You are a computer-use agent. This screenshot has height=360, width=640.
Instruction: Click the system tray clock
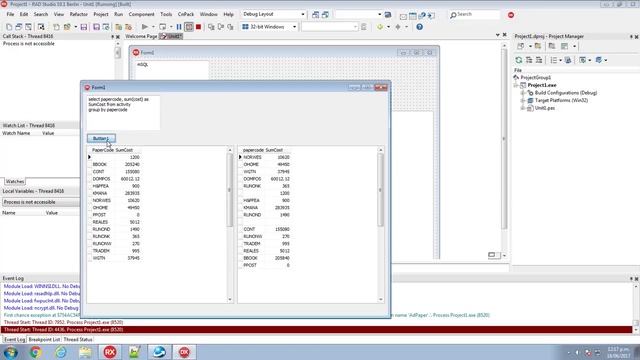[x=618, y=352]
